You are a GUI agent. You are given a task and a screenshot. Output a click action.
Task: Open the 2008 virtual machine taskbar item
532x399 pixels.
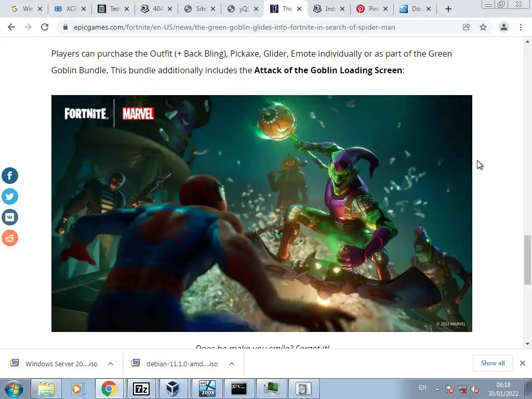pos(207,389)
